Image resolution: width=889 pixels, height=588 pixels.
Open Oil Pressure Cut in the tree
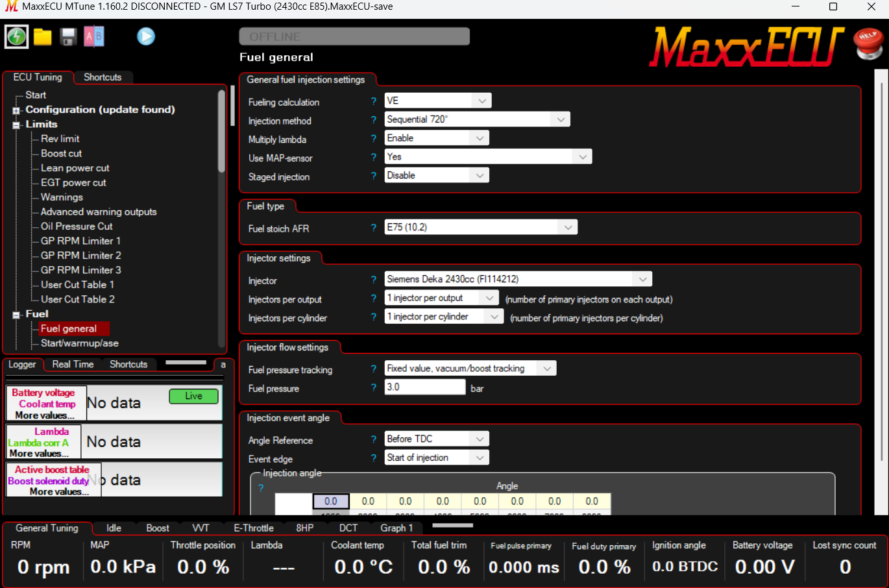coord(77,227)
